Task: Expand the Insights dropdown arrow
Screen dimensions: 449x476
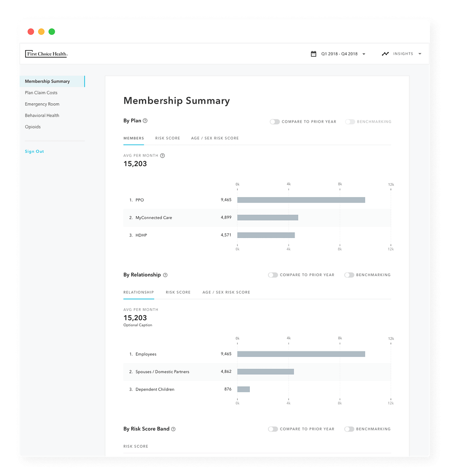Action: tap(420, 54)
